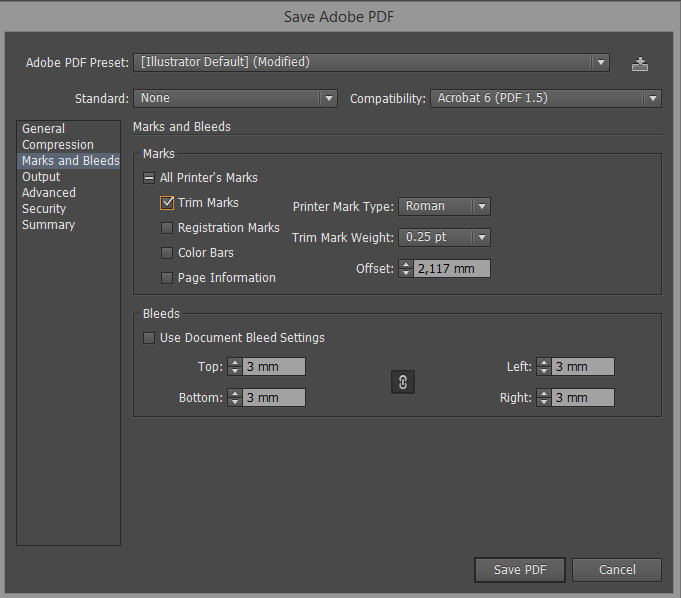The height and width of the screenshot is (598, 681).
Task: Click the Top bleed stepper arrows
Action: click(x=235, y=367)
